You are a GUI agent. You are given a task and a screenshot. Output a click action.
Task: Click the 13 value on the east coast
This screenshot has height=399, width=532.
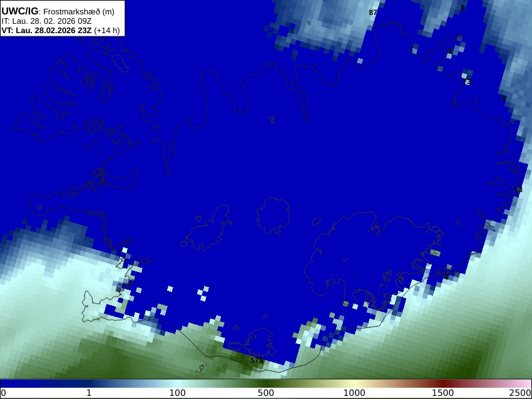[518, 189]
